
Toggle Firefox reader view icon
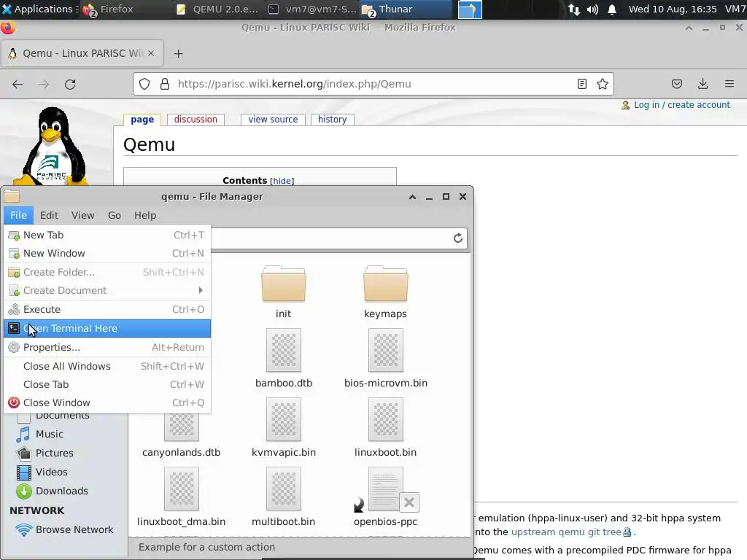[x=581, y=85]
